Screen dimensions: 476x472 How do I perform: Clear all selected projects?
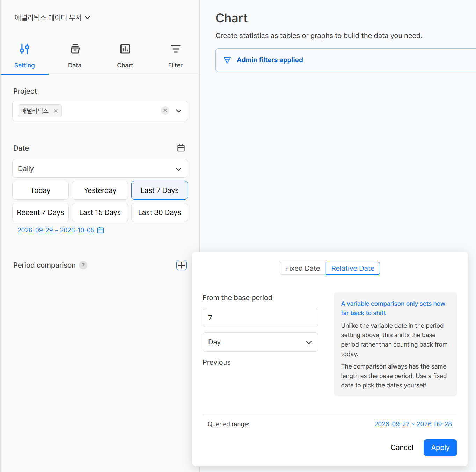[165, 110]
